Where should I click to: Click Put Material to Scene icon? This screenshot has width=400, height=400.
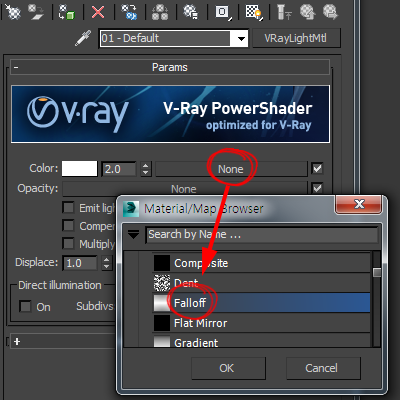coord(36,11)
